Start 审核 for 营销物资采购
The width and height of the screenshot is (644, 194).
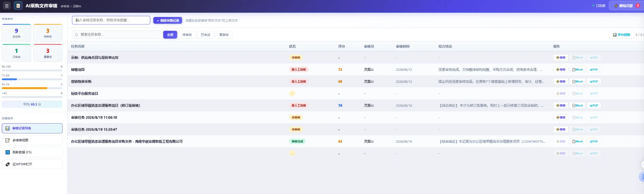click(561, 82)
